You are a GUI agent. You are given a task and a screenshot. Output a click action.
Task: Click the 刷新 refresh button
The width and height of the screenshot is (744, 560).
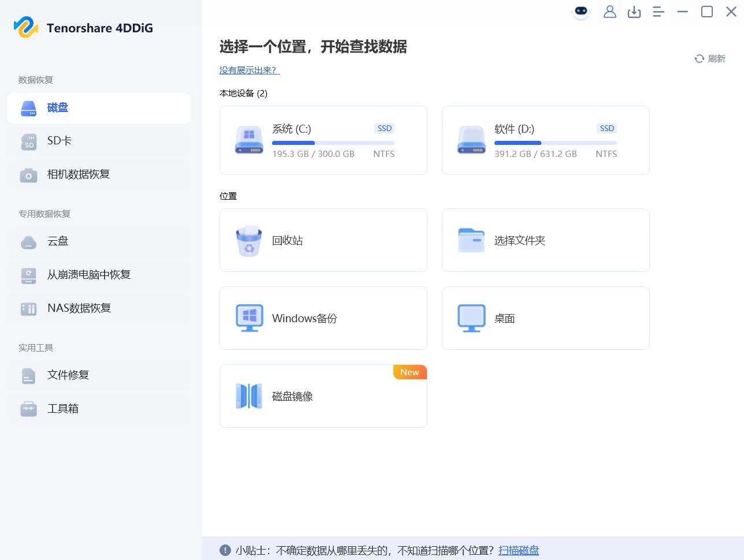coord(710,59)
